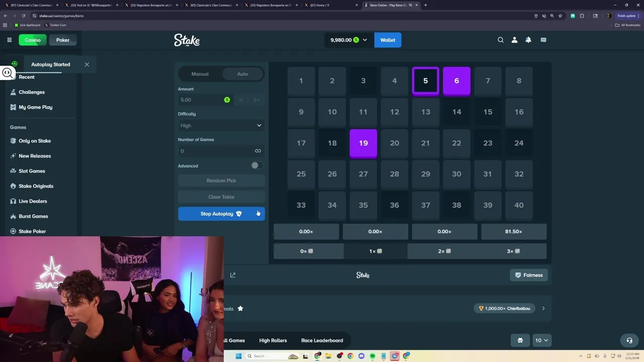This screenshot has width=644, height=362.
Task: Click the Windows Start icon on taskbar
Action: tap(238, 356)
